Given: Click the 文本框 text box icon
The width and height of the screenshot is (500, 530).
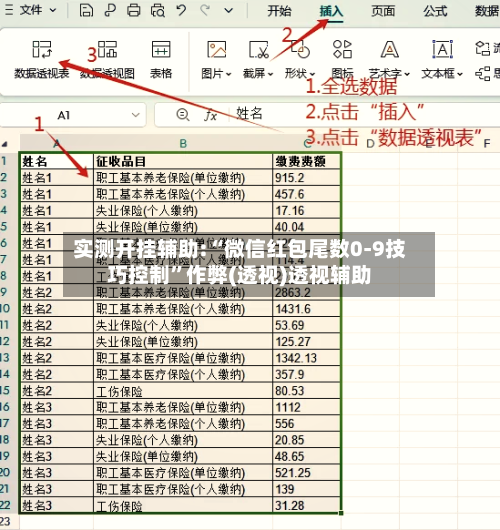Looking at the screenshot, I should click(442, 49).
